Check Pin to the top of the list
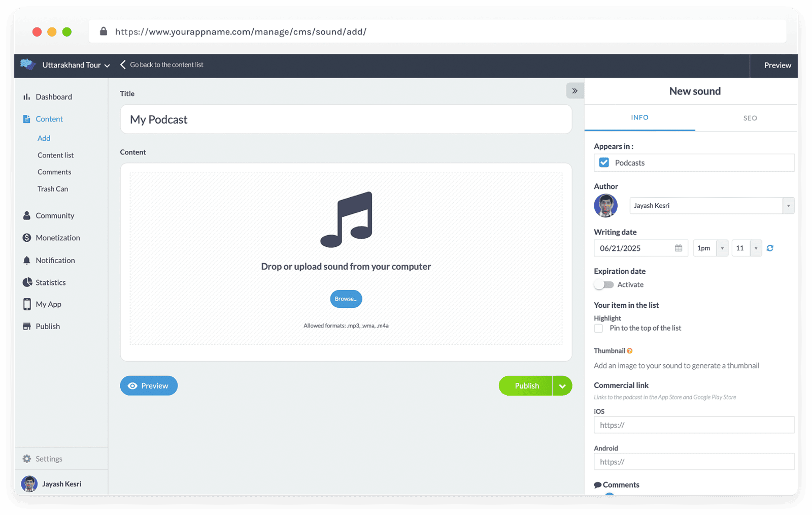 (x=599, y=329)
